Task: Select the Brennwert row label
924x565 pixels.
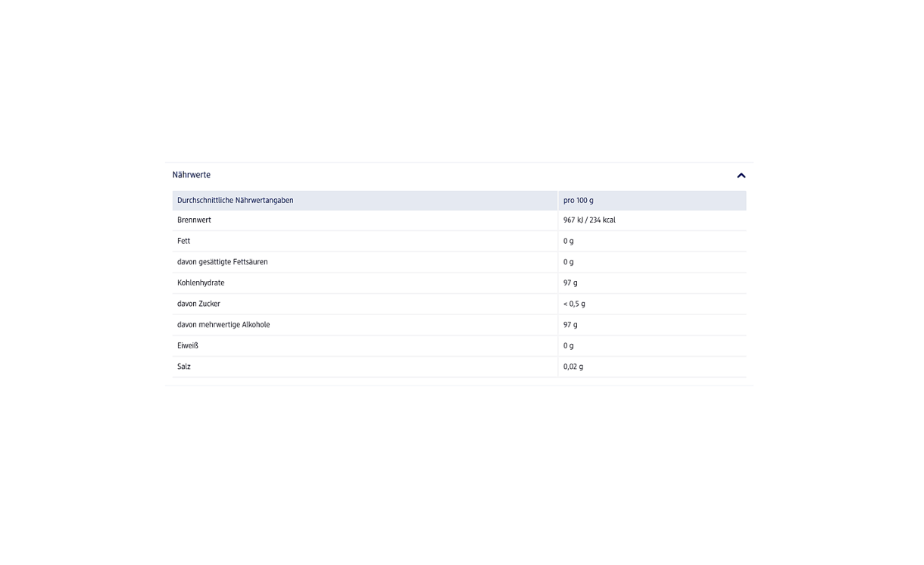Action: 195,220
